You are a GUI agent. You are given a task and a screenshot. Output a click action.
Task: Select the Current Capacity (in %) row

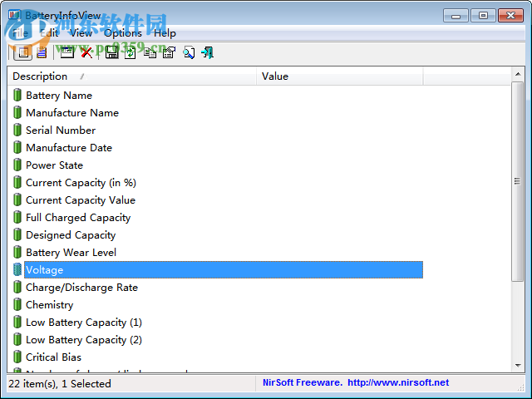[217, 183]
